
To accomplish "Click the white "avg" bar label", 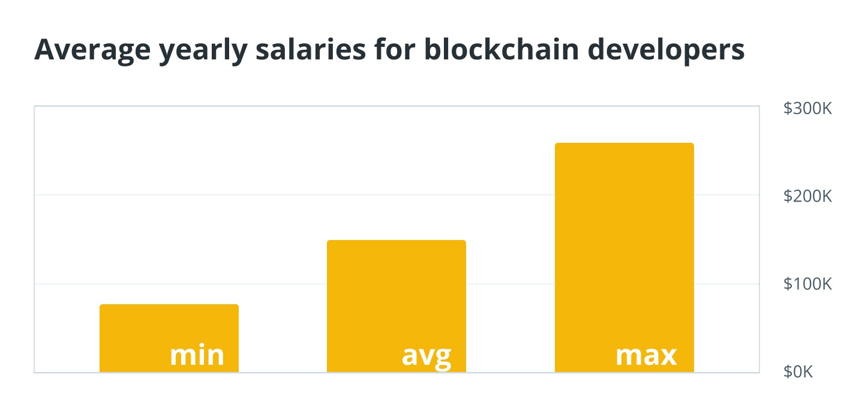I will tap(426, 356).
